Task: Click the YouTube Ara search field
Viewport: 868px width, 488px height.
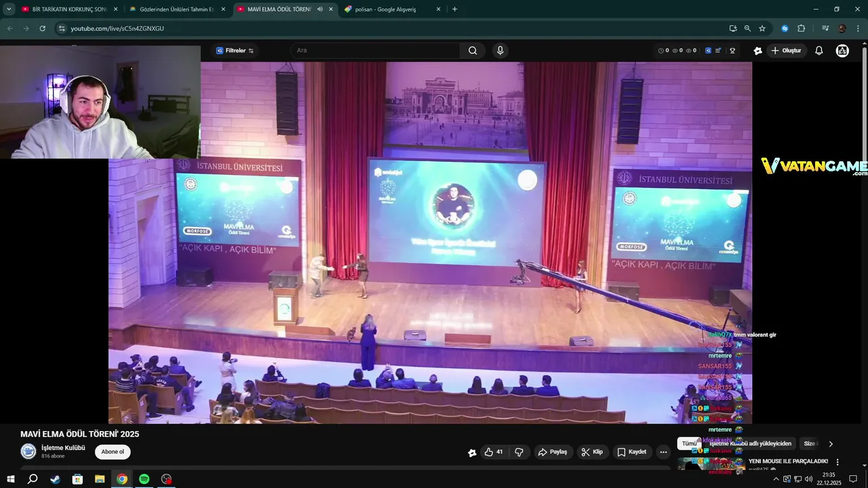Action: pyautogui.click(x=376, y=50)
